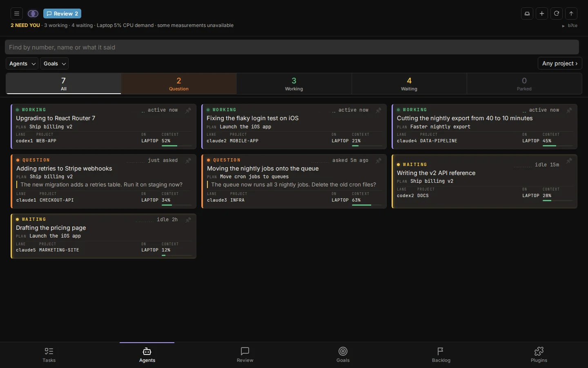
Task: Click the Faster nightly export plan text
Action: coord(440,127)
